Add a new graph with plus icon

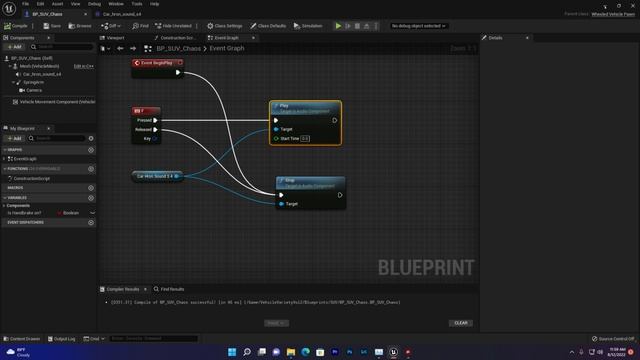91,150
